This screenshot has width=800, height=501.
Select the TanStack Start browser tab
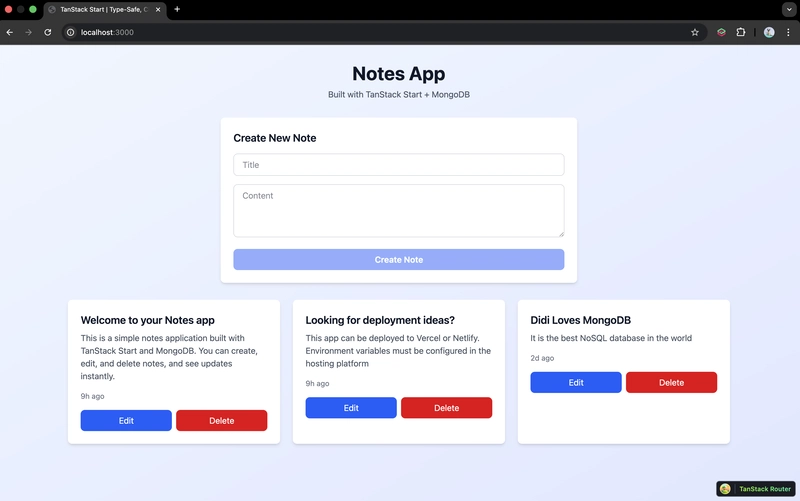100,9
